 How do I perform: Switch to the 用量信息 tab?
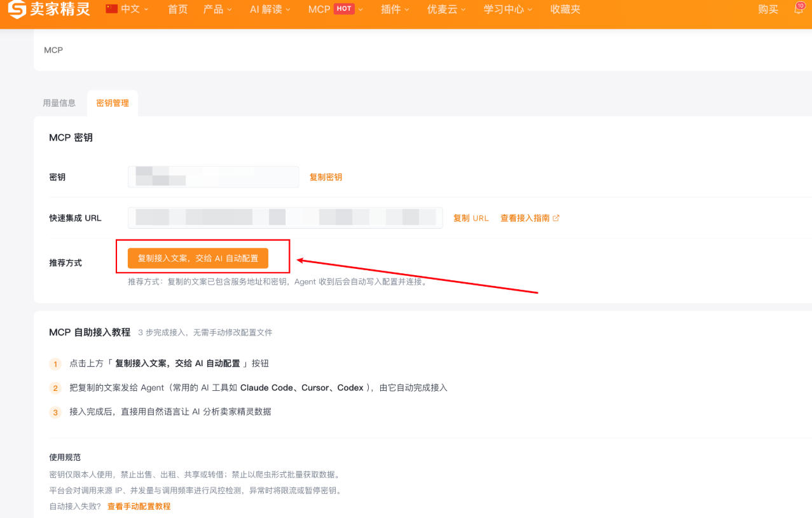click(x=59, y=103)
